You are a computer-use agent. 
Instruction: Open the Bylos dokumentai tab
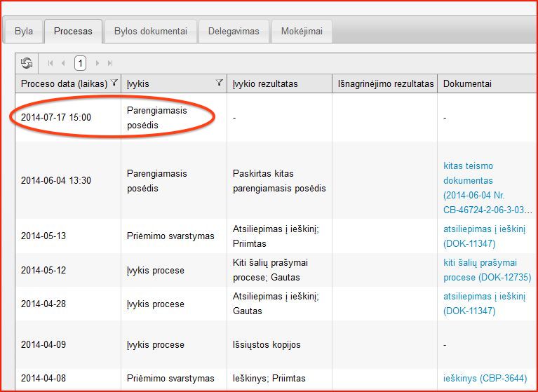coord(150,32)
